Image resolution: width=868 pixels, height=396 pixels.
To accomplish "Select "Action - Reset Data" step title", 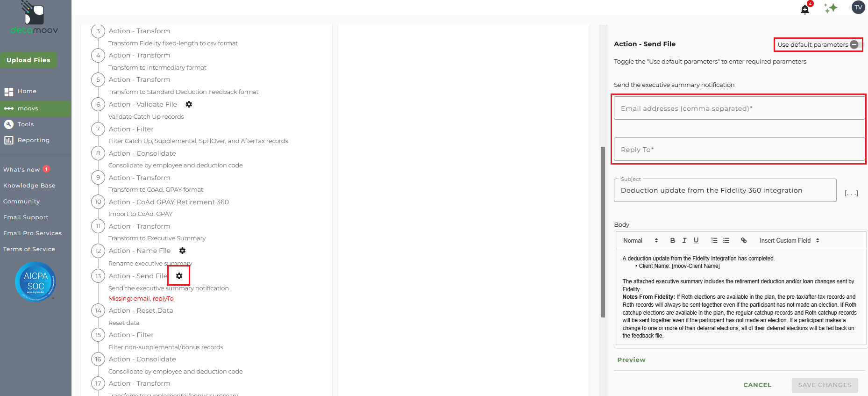I will 141,310.
